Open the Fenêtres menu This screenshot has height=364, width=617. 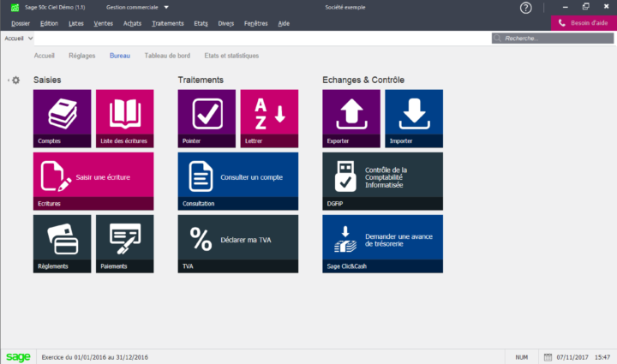click(255, 24)
